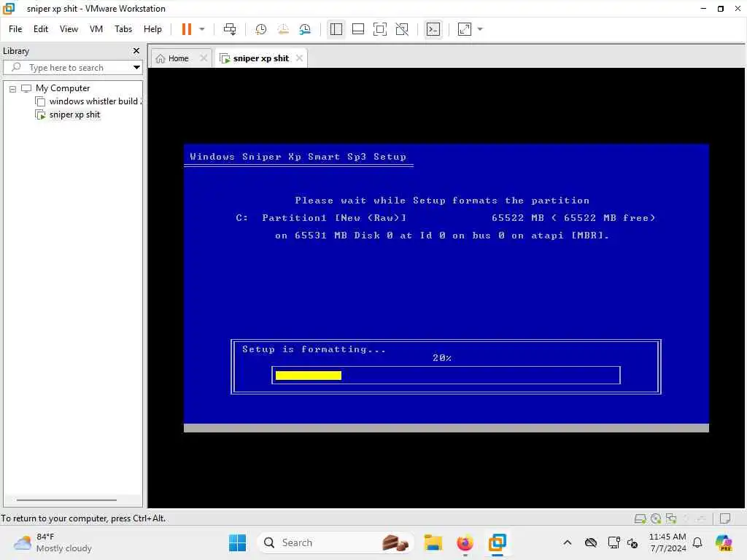Click the hard disk status bar icon

tap(640, 518)
